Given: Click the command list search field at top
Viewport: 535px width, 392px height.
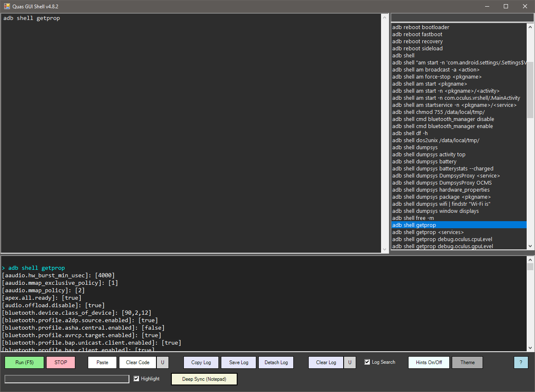Looking at the screenshot, I should (462, 18).
